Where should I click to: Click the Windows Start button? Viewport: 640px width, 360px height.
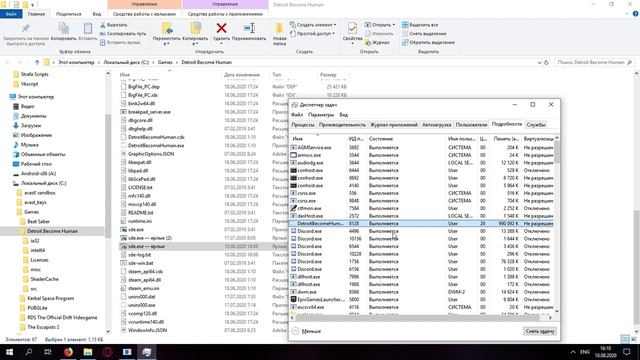pos(9,352)
